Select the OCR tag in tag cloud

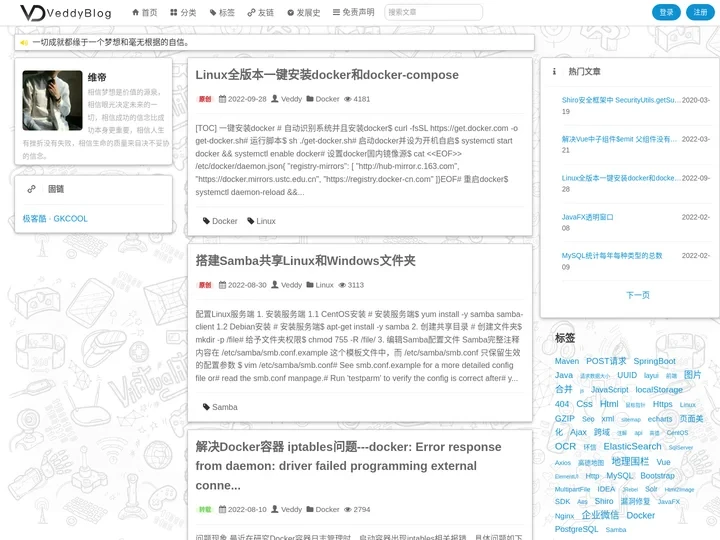565,446
